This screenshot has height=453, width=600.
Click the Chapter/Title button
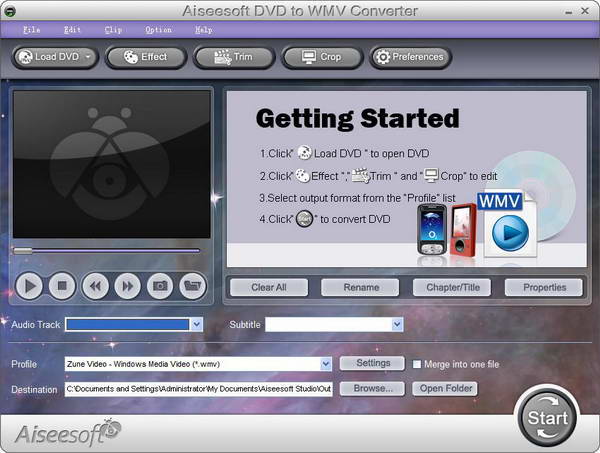tap(452, 287)
